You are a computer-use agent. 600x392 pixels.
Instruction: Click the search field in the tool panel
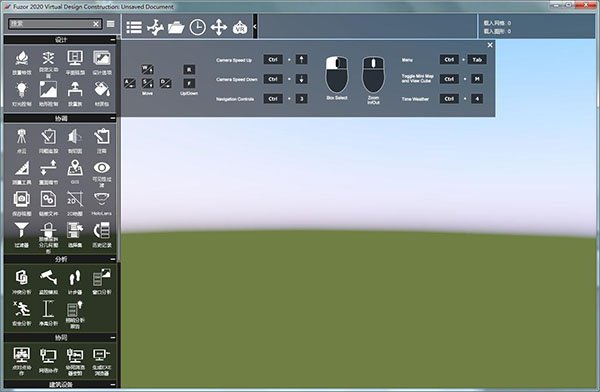pos(55,24)
